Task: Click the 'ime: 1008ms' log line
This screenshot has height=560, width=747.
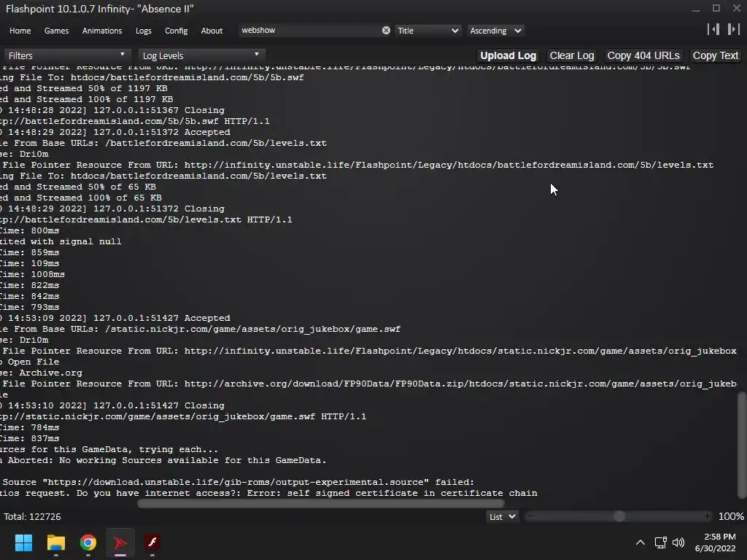Action: 32,274
